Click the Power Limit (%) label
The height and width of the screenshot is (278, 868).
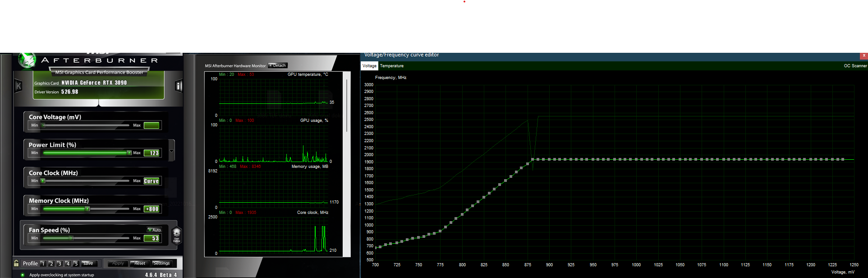pyautogui.click(x=52, y=145)
